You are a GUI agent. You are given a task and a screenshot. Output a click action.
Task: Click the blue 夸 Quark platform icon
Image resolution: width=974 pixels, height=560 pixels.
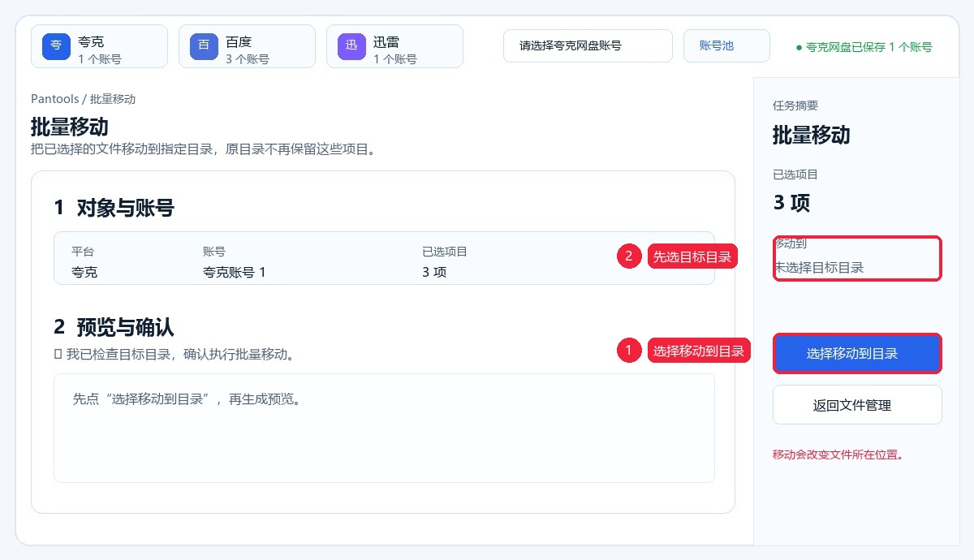pyautogui.click(x=56, y=45)
